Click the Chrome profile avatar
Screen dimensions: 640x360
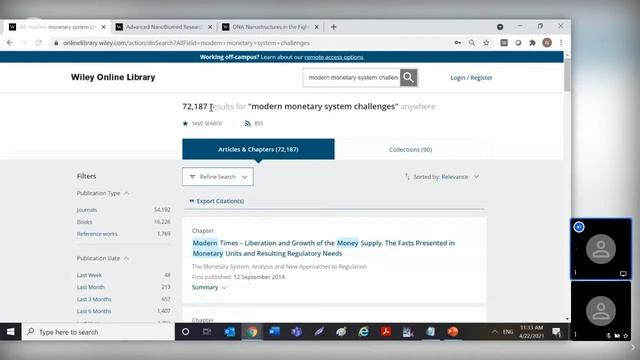pos(547,42)
